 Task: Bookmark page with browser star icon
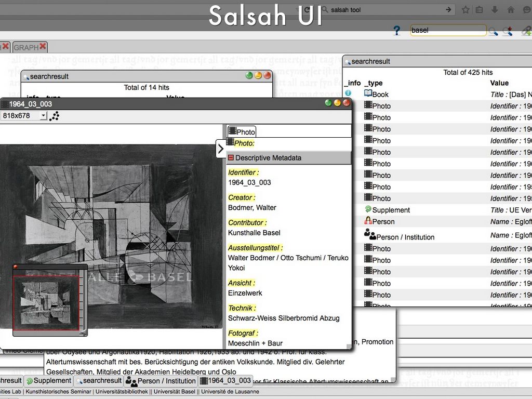(465, 10)
